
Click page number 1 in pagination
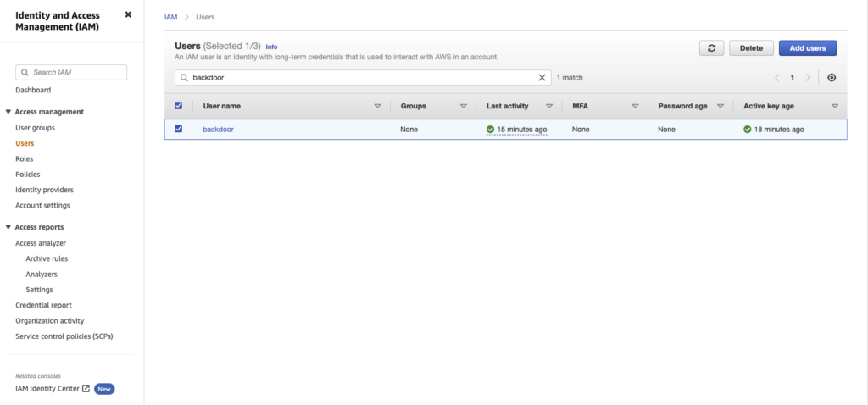click(793, 78)
